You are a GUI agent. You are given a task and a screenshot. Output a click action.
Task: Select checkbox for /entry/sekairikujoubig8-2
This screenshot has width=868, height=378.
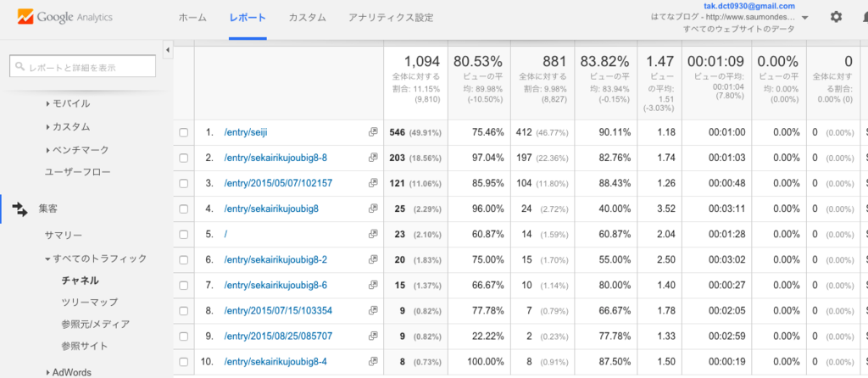(184, 260)
